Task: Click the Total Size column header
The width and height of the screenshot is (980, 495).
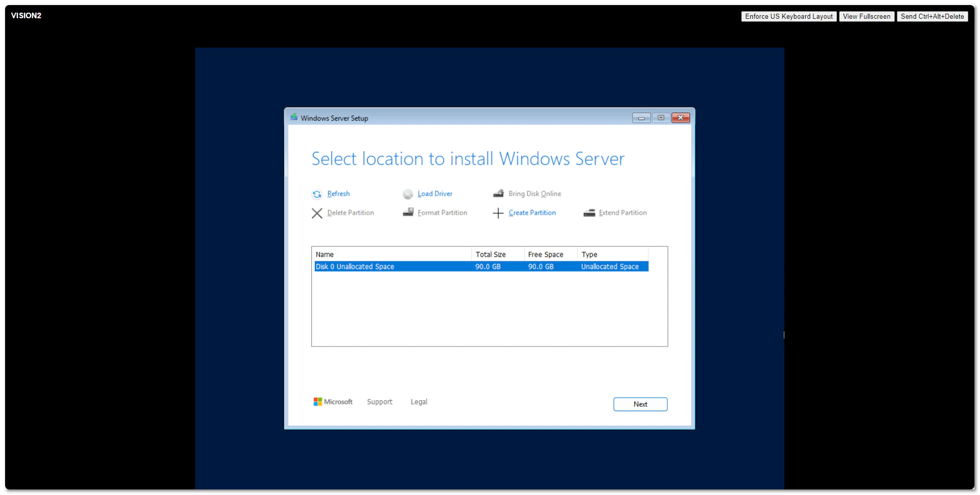Action: point(498,254)
